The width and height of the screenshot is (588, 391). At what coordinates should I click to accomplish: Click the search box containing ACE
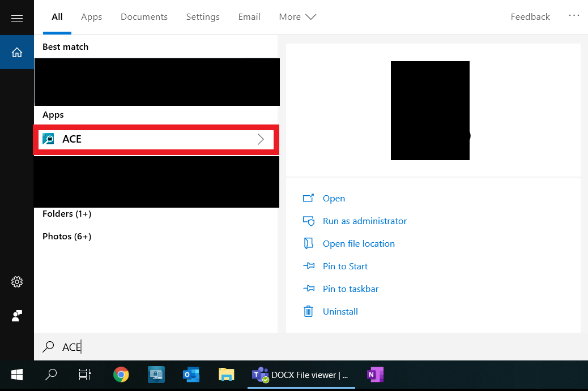[311, 347]
